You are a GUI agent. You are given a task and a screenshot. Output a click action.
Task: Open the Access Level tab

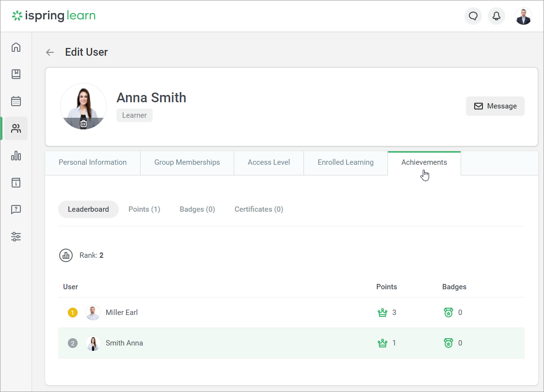coord(269,162)
